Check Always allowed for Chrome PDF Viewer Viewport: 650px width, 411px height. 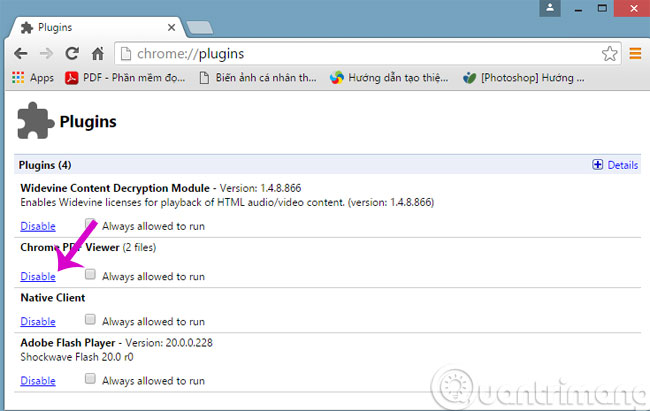[90, 274]
